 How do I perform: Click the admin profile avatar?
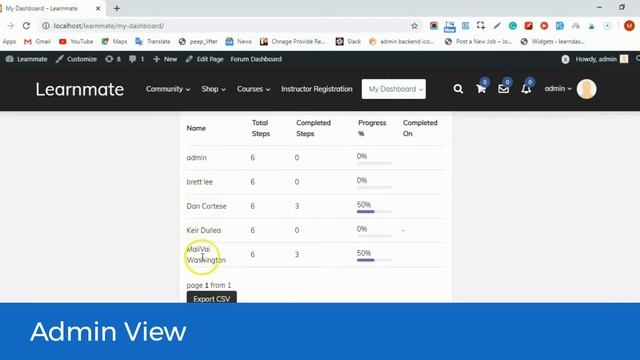click(587, 89)
